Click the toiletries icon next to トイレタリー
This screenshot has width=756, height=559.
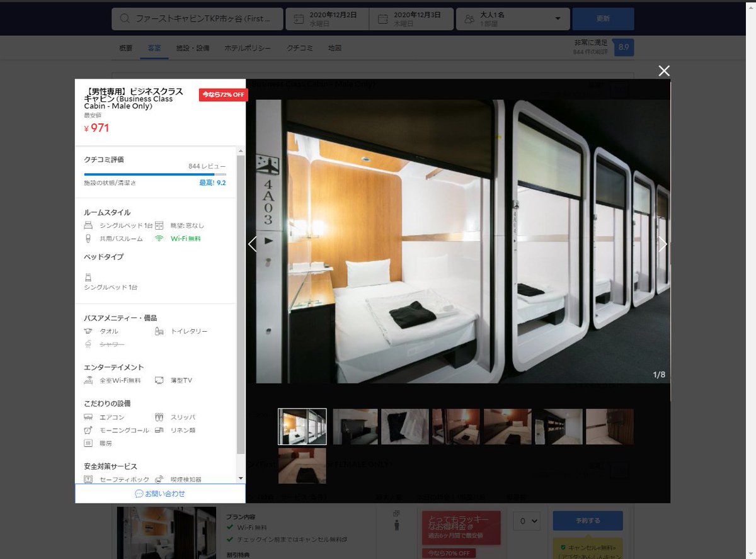[159, 331]
